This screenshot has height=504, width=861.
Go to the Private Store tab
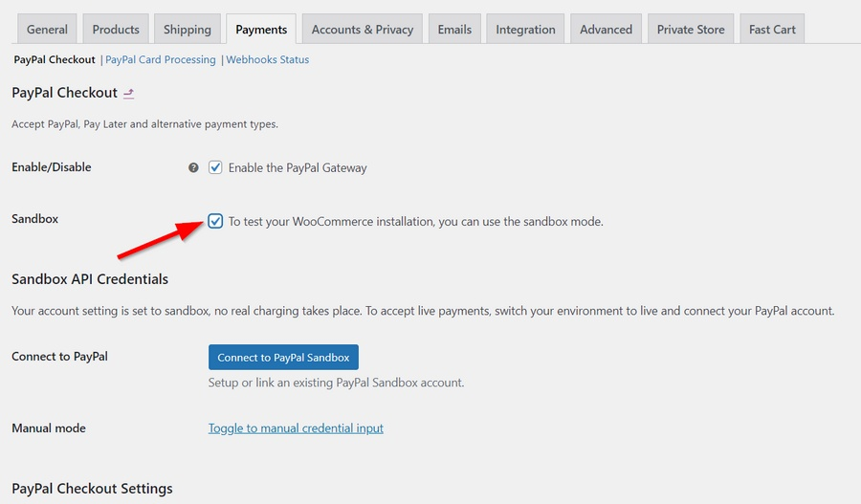pyautogui.click(x=691, y=29)
